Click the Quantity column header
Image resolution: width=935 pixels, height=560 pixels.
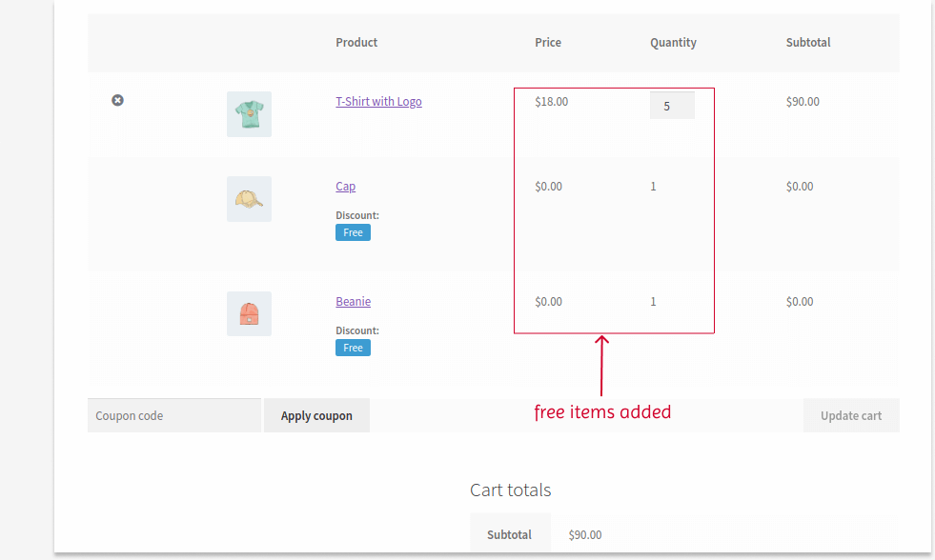pos(673,42)
